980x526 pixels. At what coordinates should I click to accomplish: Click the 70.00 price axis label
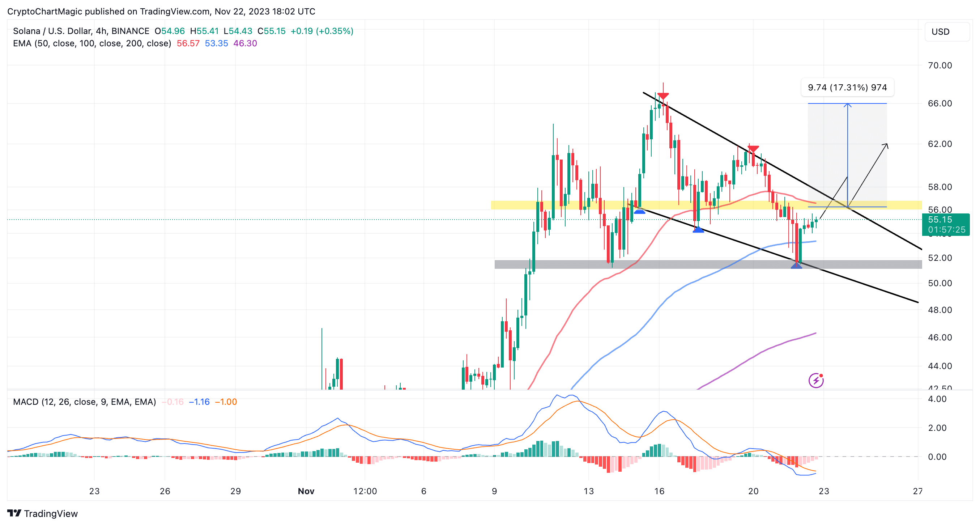[x=939, y=65]
